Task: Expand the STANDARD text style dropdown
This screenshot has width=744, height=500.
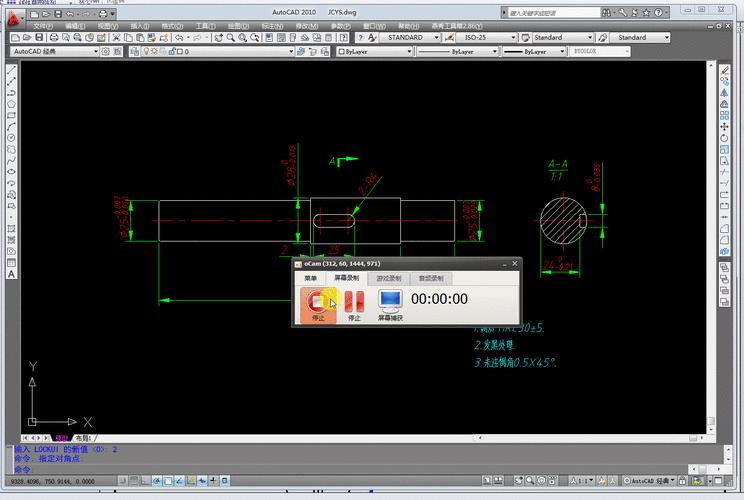Action: 409,37
